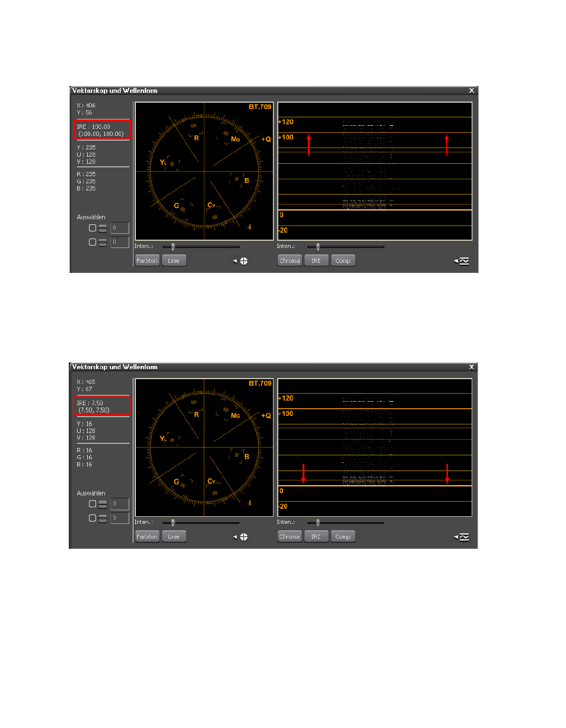Click first line-select icon beside the checkbox, IRE 7.50 window
The image size is (566, 728).
tap(103, 504)
